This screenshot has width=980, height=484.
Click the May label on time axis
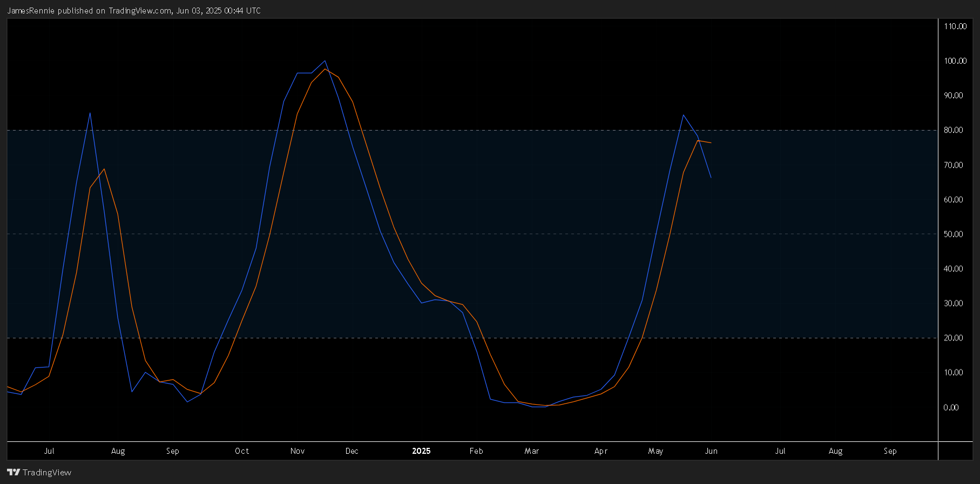656,451
